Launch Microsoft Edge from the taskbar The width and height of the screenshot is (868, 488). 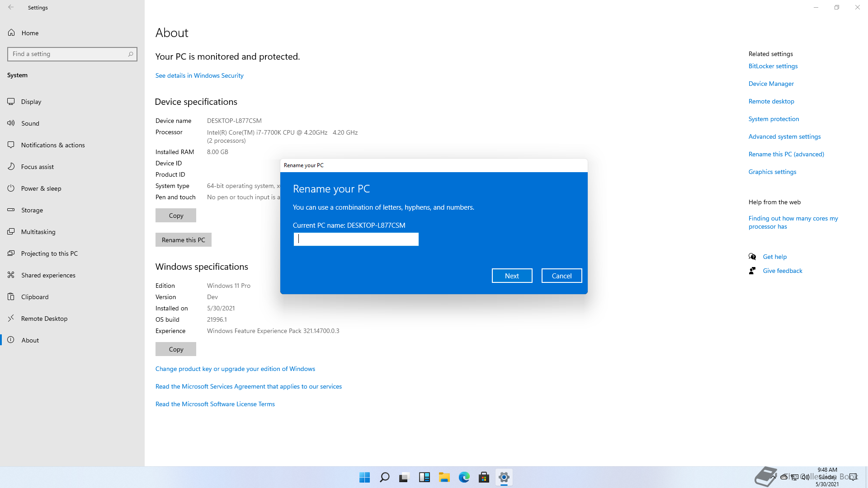click(464, 477)
